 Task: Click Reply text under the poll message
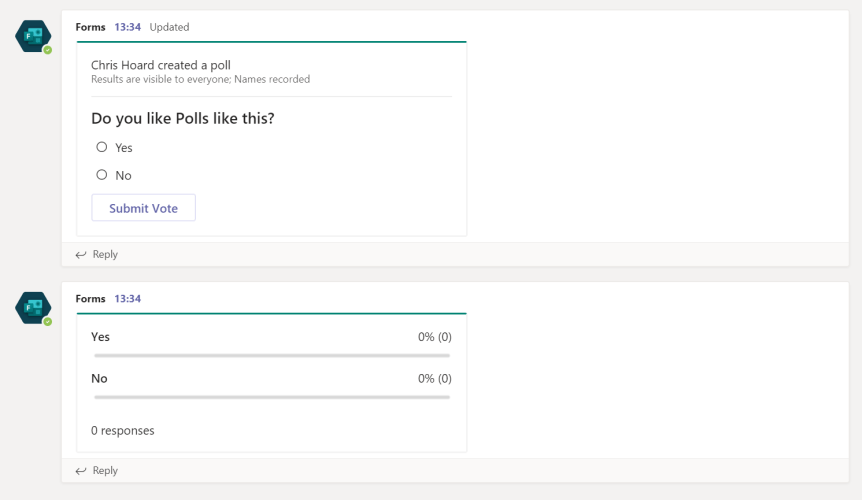(105, 255)
